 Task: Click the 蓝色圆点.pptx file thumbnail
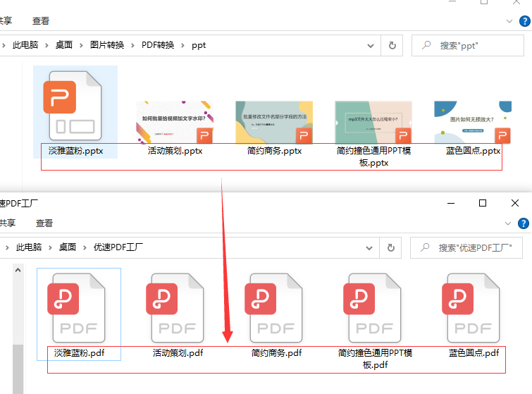point(472,123)
